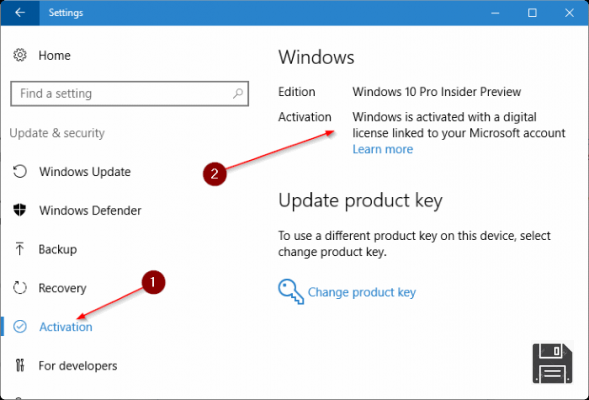
Task: Click the For developers tools icon
Action: click(20, 365)
